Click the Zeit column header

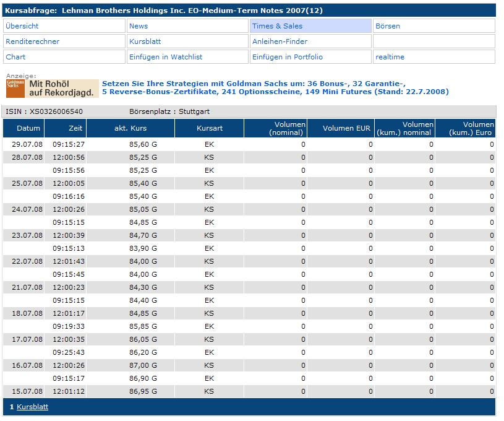77,128
